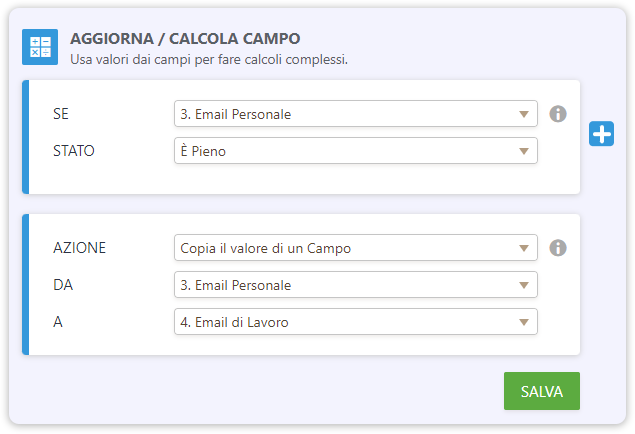Click the calculator icon beside the title

[x=40, y=47]
